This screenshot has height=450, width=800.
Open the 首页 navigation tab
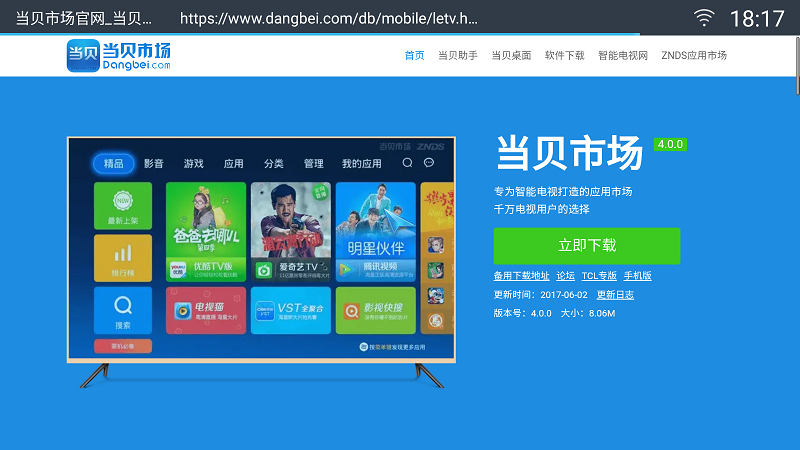pos(414,56)
